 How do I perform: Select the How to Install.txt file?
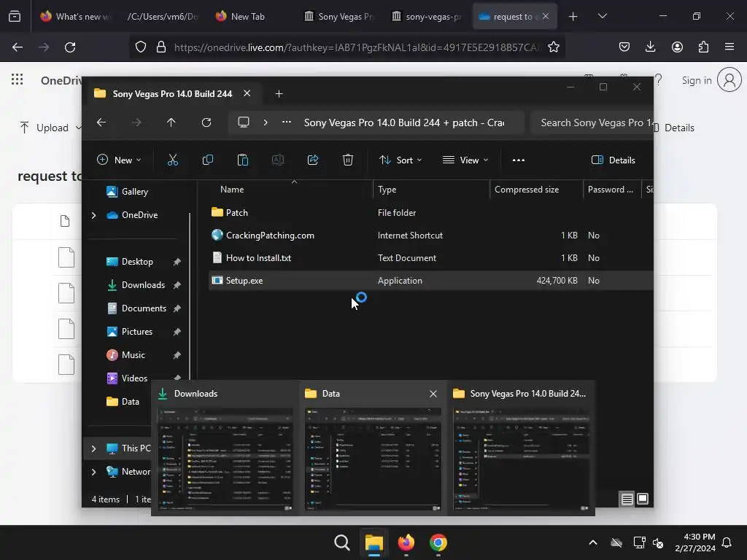tap(430, 257)
